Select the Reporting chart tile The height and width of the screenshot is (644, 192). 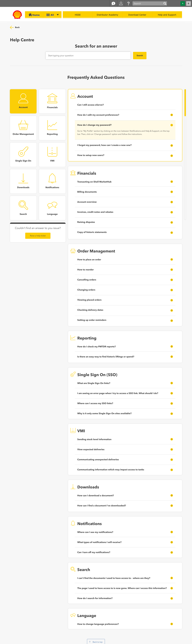pos(52,128)
